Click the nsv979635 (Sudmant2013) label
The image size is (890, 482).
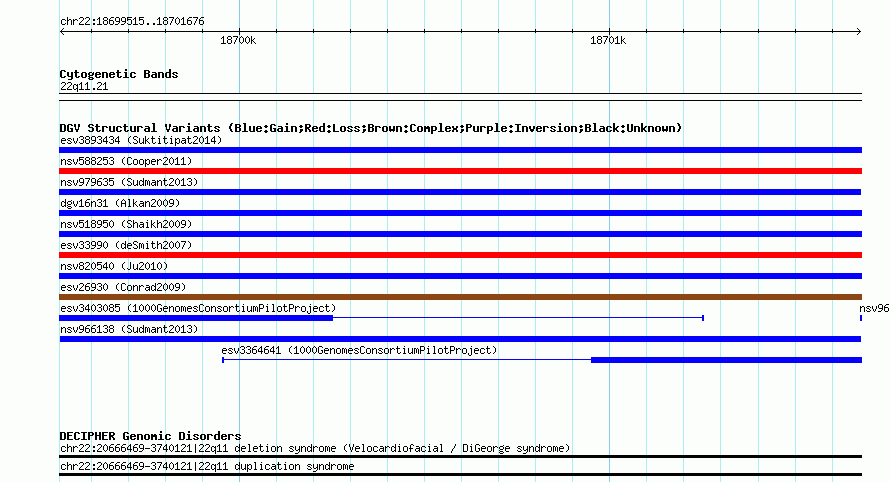(129, 182)
